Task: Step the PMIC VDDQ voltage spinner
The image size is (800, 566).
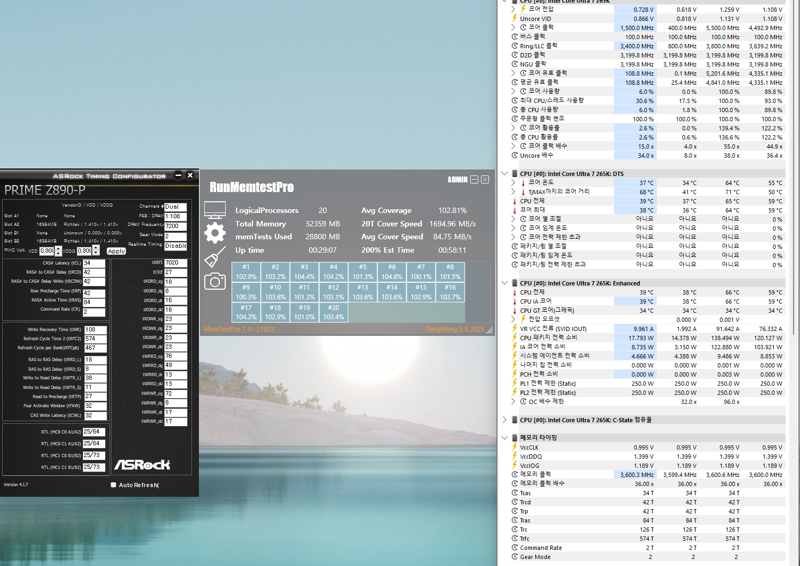Action: (x=96, y=251)
